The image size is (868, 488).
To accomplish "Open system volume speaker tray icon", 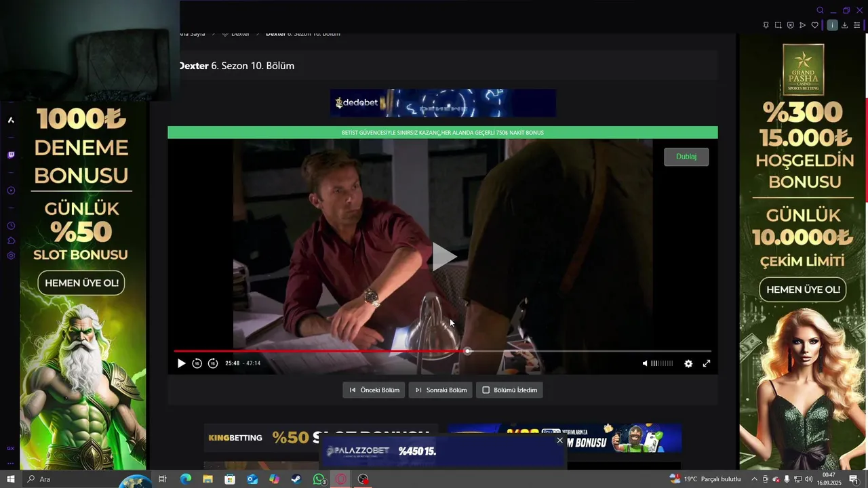I will click(808, 479).
